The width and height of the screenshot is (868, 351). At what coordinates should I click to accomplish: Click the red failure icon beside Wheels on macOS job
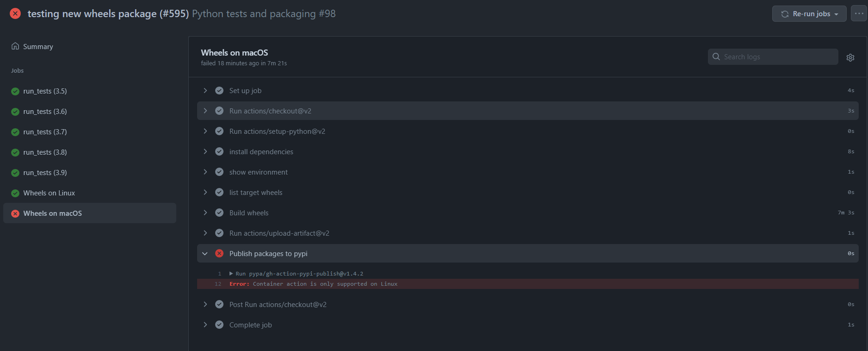point(15,213)
